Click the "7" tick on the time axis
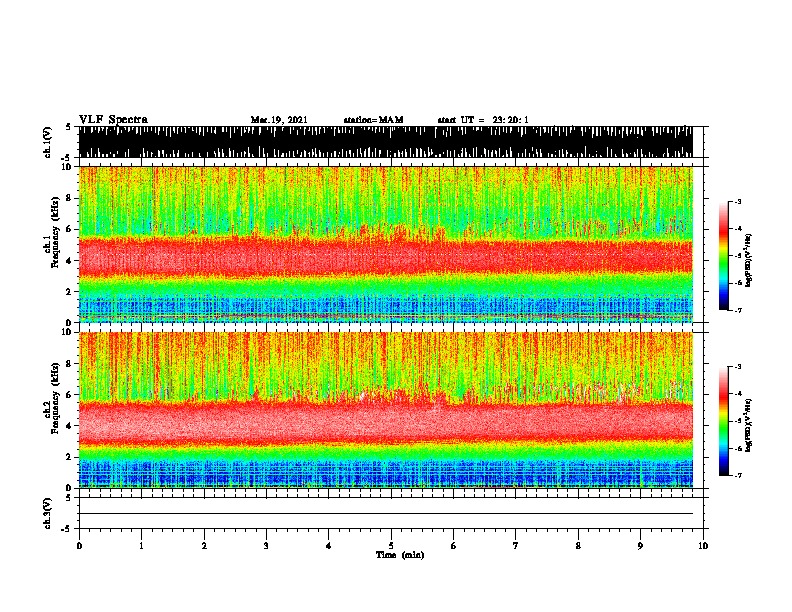The height and width of the screenshot is (612, 792). tap(516, 545)
